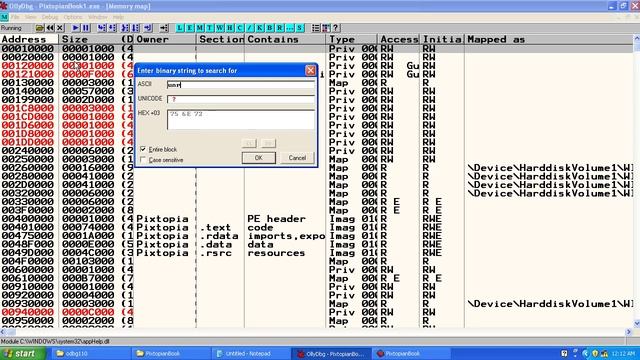This screenshot has height=360, width=640.
Task: Open CPU window via C button
Action: (240, 28)
